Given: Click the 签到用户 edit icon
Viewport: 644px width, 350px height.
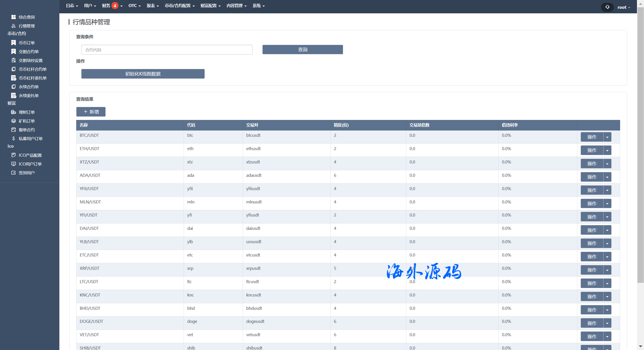Looking at the screenshot, I should point(14,173).
